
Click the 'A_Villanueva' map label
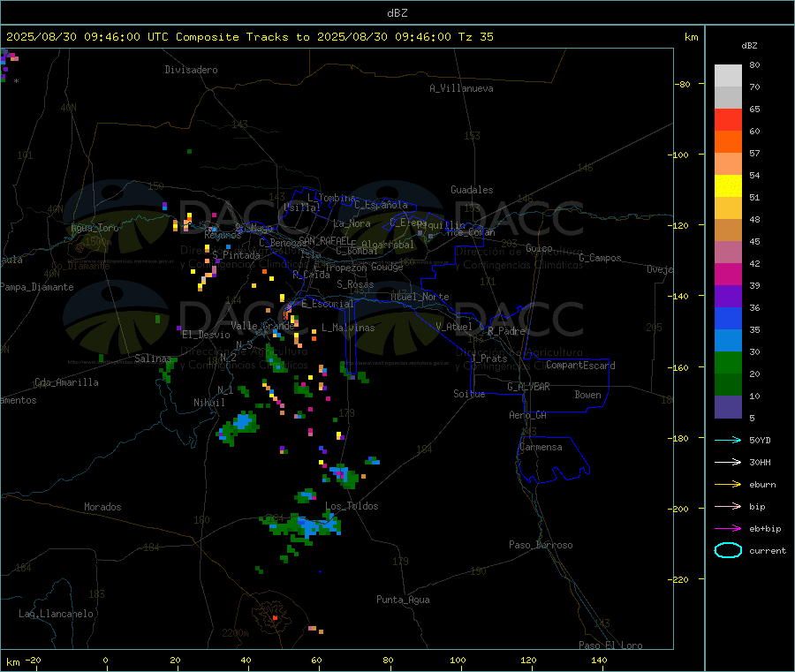461,88
